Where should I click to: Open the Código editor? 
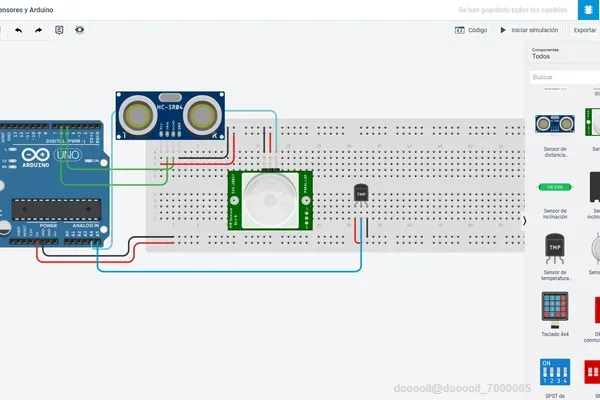pyautogui.click(x=471, y=30)
